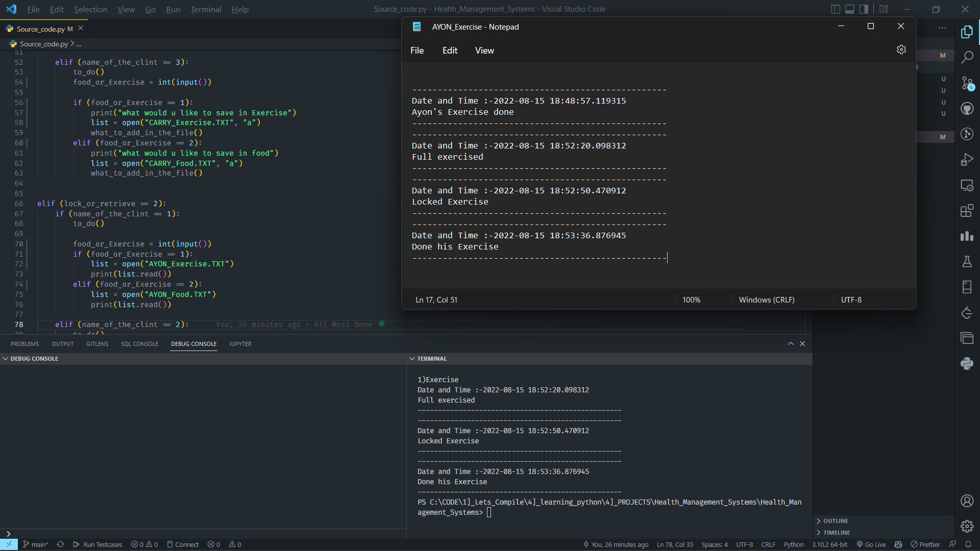Click the Source_code.py breadcrumb

coord(39,44)
